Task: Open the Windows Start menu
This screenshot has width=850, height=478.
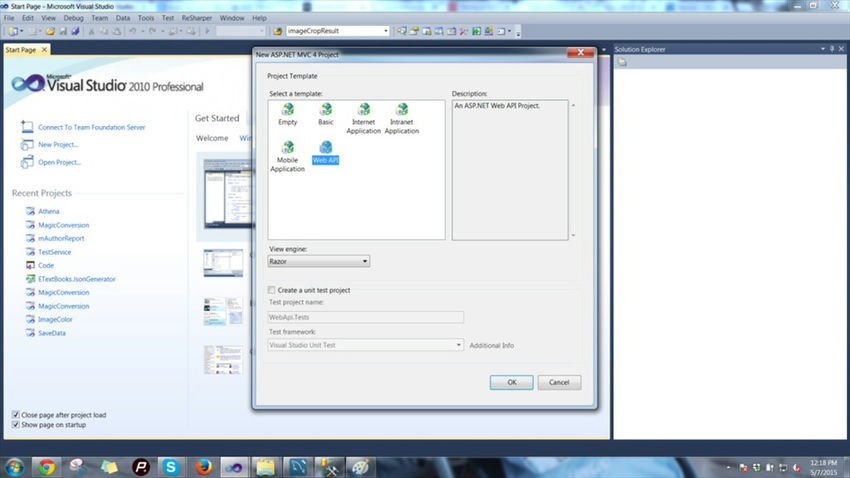Action: pos(14,467)
